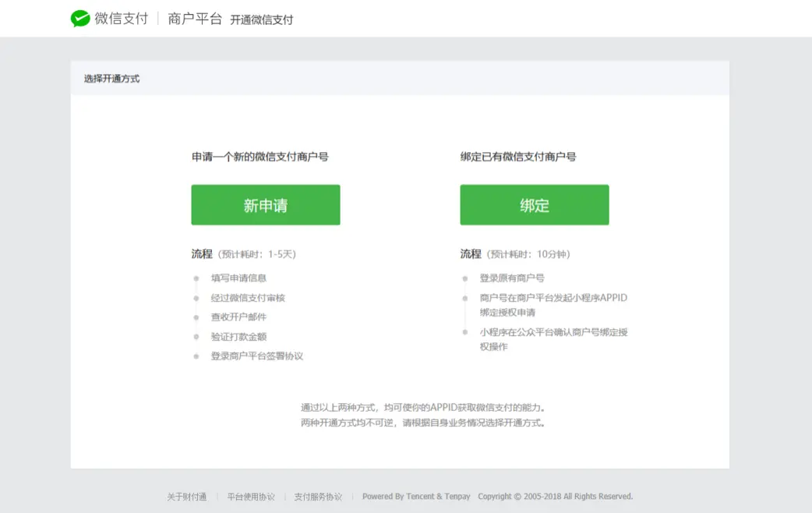This screenshot has width=812, height=513.
Task: Open the 平台使用协议 footer link
Action: (x=251, y=497)
